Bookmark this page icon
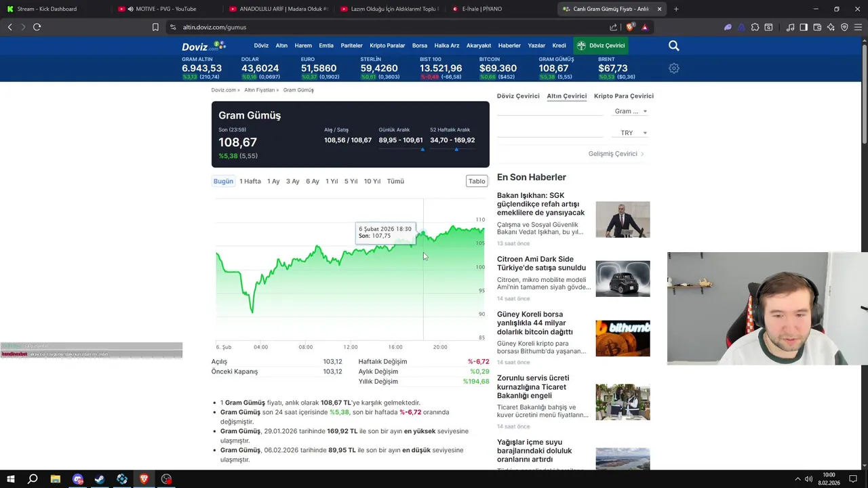This screenshot has width=868, height=488. (155, 27)
